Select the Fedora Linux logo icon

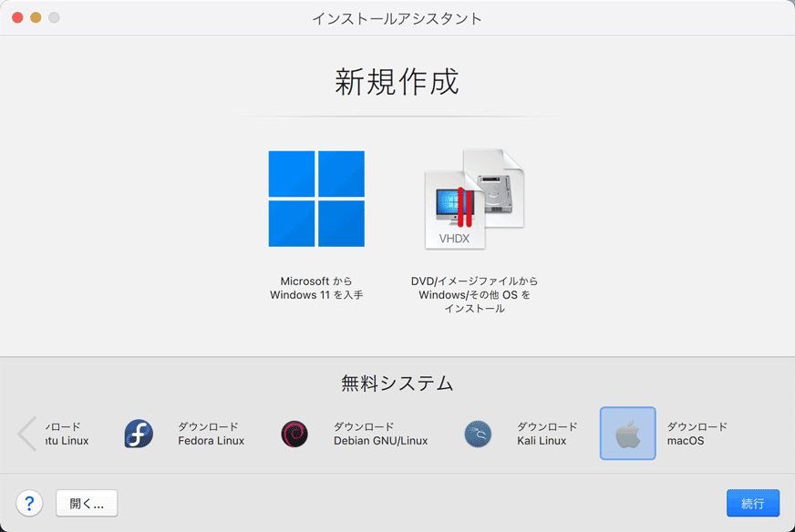coord(139,434)
